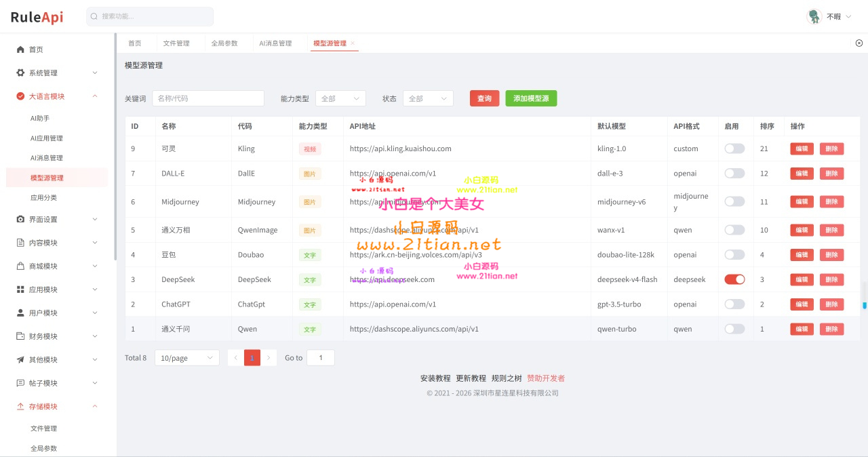Image resolution: width=868 pixels, height=457 pixels.
Task: Open the 状态 filter dropdown
Action: pyautogui.click(x=428, y=98)
